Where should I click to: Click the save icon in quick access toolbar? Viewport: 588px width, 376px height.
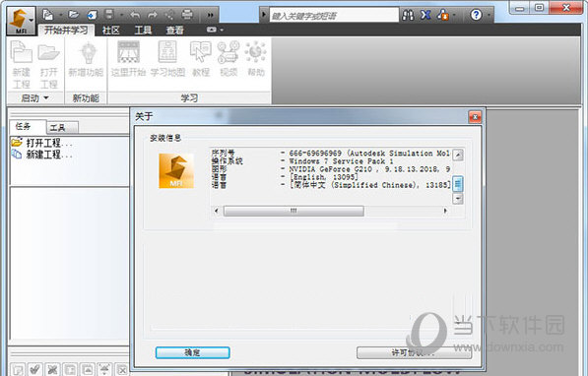pyautogui.click(x=109, y=15)
